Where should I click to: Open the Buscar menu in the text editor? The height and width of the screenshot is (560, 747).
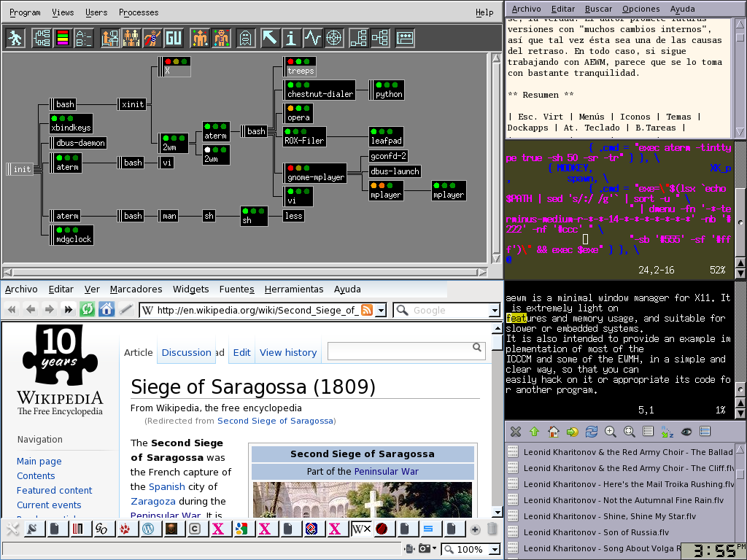coord(598,9)
